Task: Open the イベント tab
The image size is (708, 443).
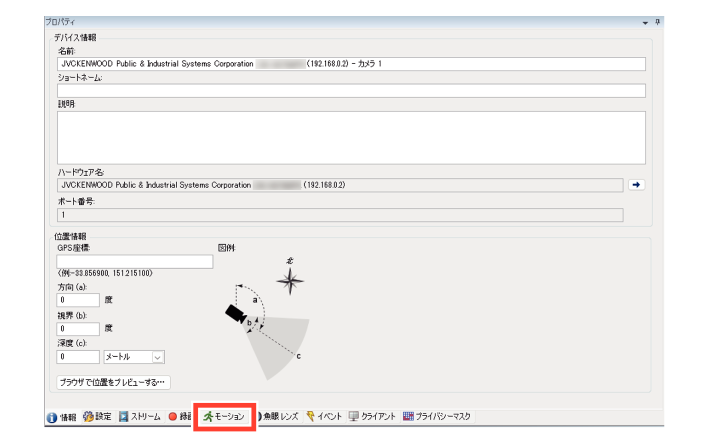Action: (x=324, y=416)
